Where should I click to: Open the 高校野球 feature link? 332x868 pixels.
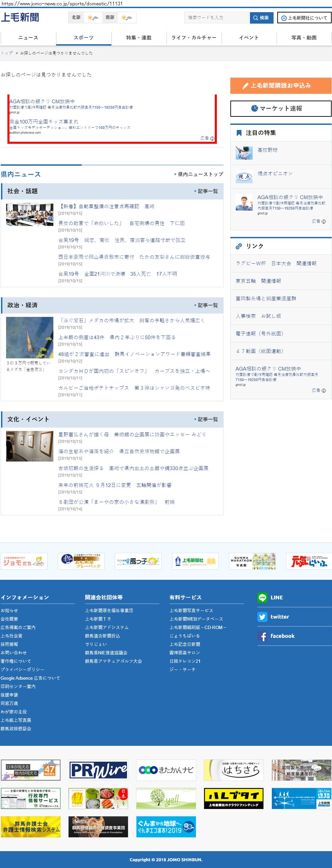click(x=267, y=150)
